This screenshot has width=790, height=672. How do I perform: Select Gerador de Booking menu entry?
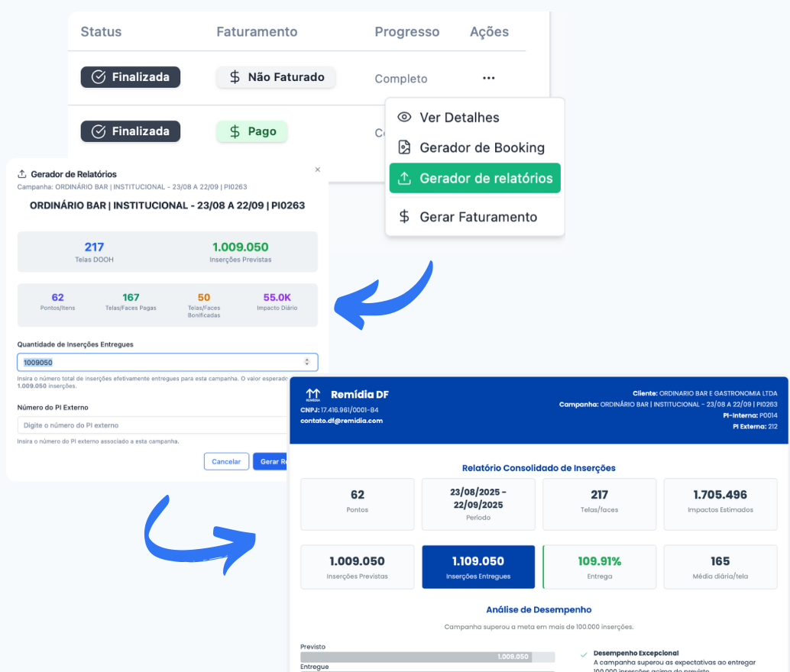click(x=481, y=148)
